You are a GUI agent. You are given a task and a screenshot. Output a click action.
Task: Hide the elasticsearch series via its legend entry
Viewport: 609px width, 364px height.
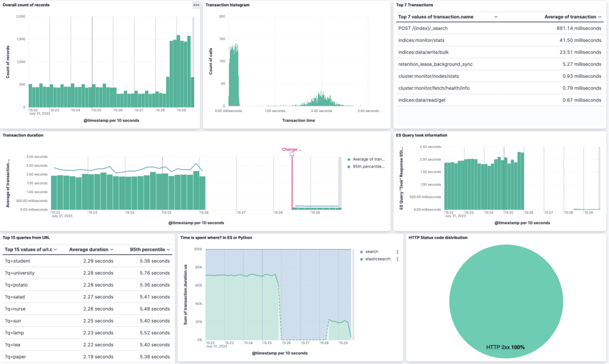[376, 259]
